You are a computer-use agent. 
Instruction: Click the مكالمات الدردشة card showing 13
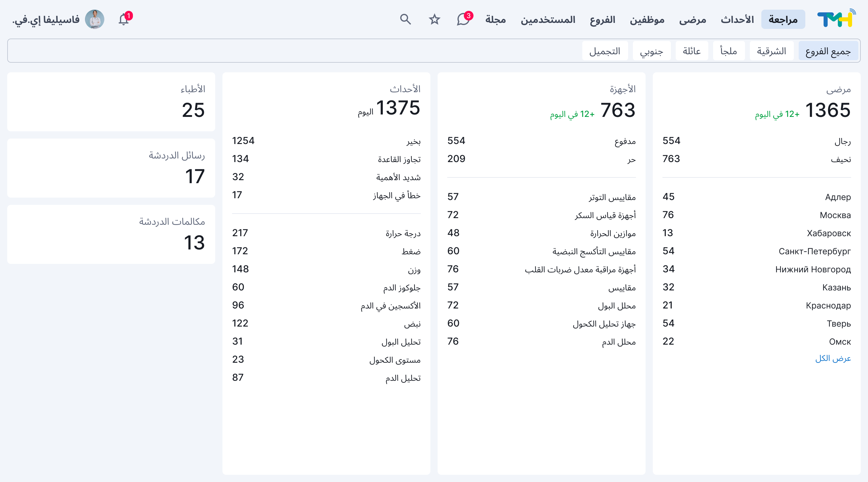[x=111, y=234]
